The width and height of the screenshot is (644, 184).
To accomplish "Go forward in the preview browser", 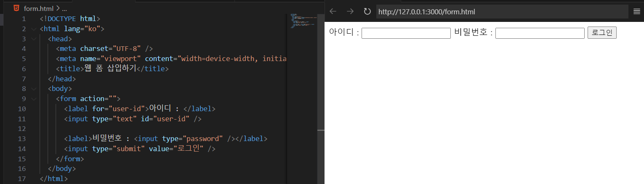I will 350,11.
